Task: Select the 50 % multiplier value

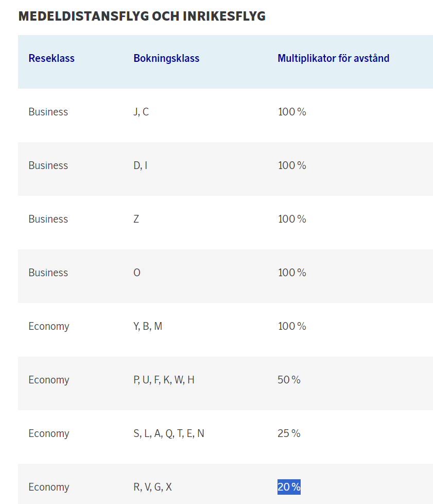Action: click(x=289, y=380)
